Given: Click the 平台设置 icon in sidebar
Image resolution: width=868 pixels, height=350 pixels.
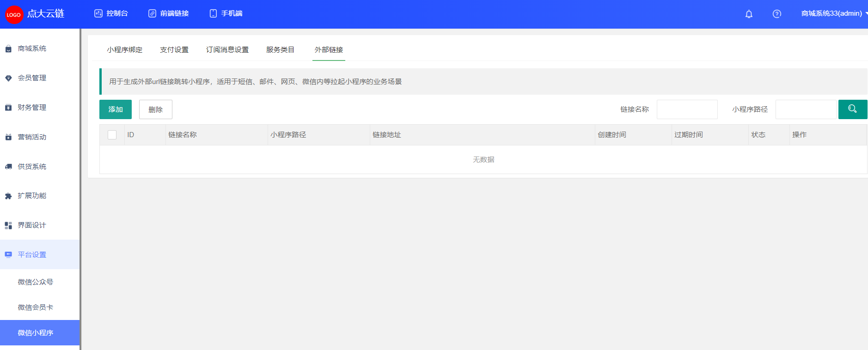Looking at the screenshot, I should tap(8, 254).
